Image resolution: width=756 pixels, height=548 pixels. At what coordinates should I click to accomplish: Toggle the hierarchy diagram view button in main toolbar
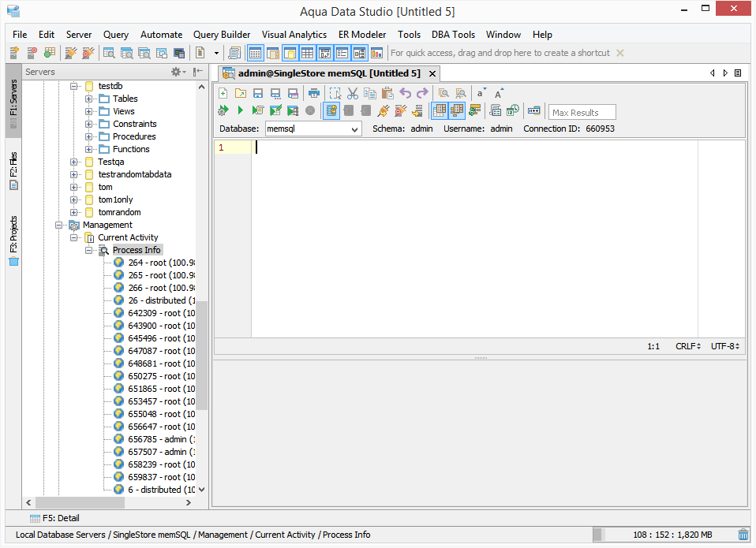pyautogui.click(x=360, y=53)
